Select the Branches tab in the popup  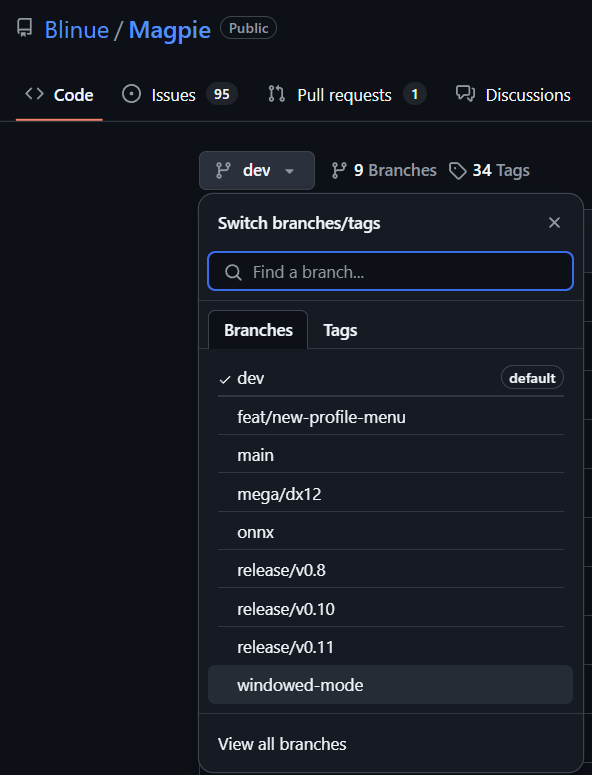point(258,330)
